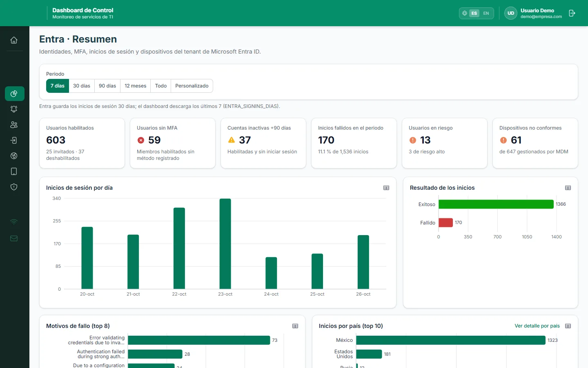Open the shield security sidebar icon
Viewport: 588px width, 368px height.
click(x=14, y=187)
